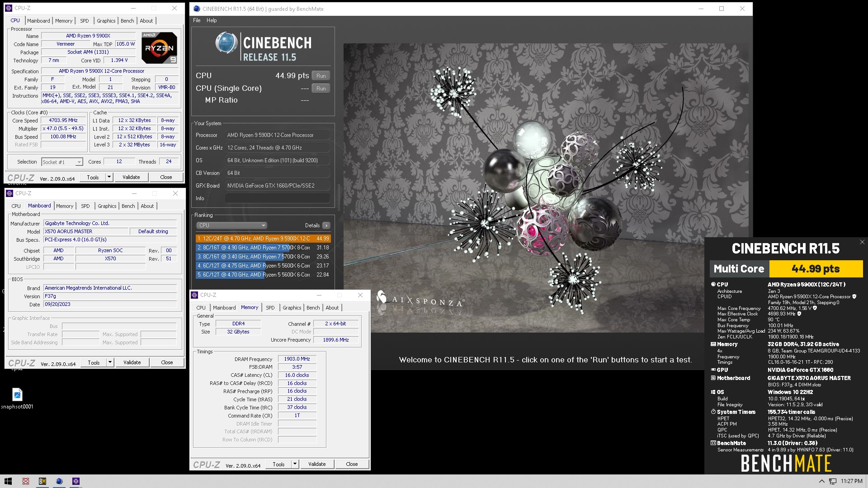Click the Core Speed 4703.95 MHz field
The width and height of the screenshot is (868, 488).
(63, 121)
